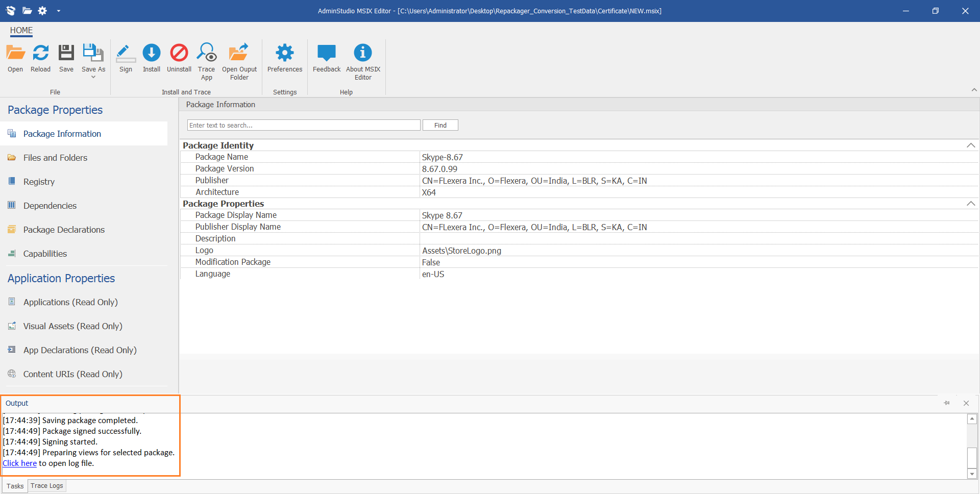Open the log file via Click here
Image resolution: width=980 pixels, height=494 pixels.
coord(19,463)
